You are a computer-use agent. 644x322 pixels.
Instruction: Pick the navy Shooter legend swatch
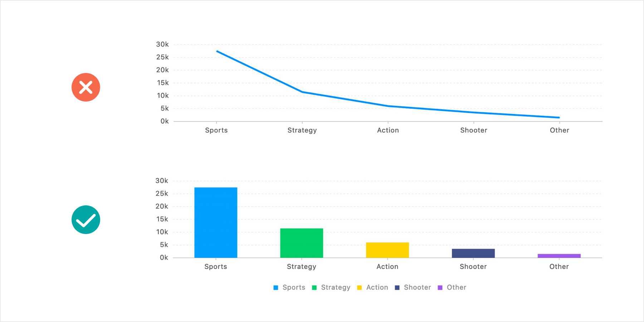tap(397, 288)
